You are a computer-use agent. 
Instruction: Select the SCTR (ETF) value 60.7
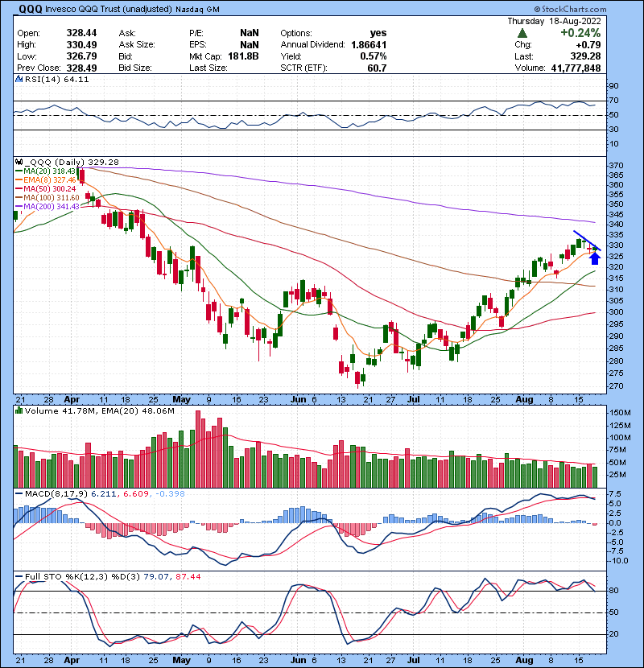click(378, 68)
